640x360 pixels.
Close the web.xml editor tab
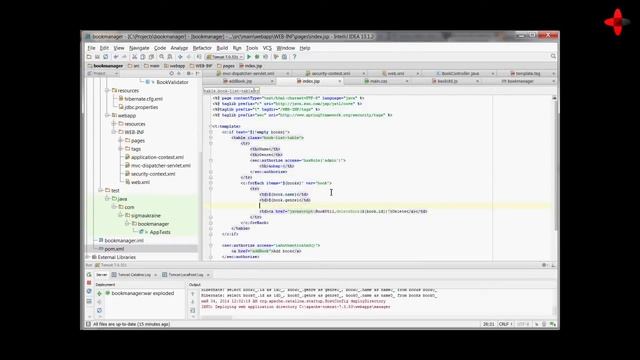coord(418,74)
